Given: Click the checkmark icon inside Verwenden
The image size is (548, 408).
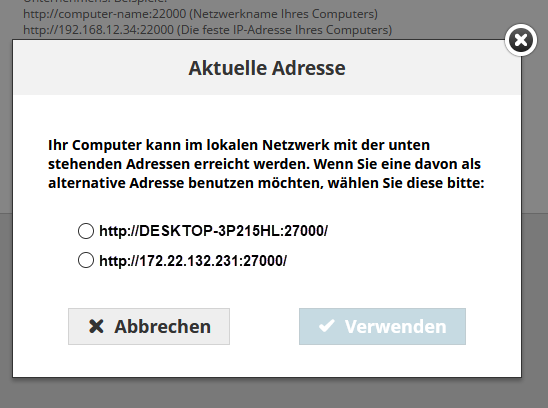Looking at the screenshot, I should coord(327,326).
